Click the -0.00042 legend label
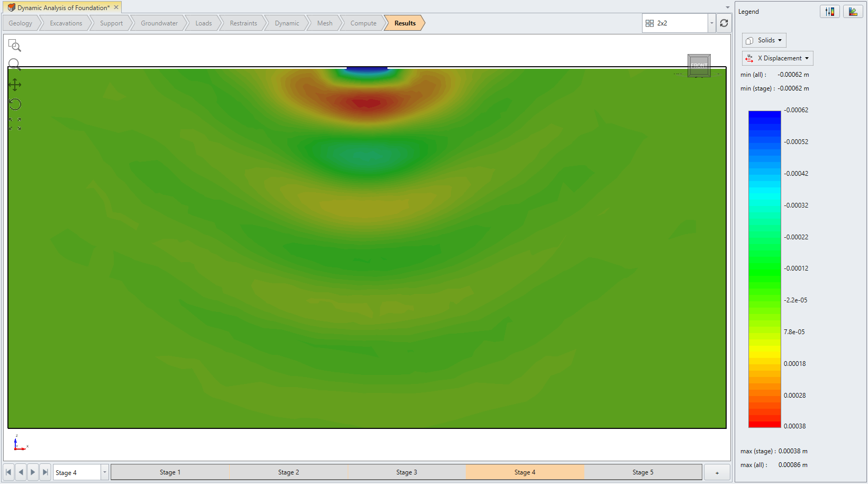Viewport: 868px width, 484px height. tap(796, 174)
